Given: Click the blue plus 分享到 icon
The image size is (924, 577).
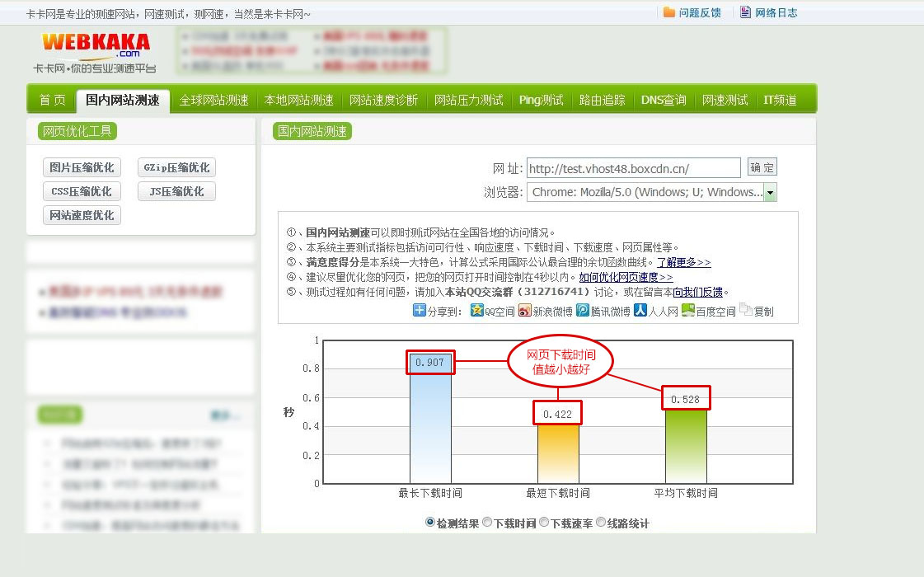Looking at the screenshot, I should click(x=419, y=310).
